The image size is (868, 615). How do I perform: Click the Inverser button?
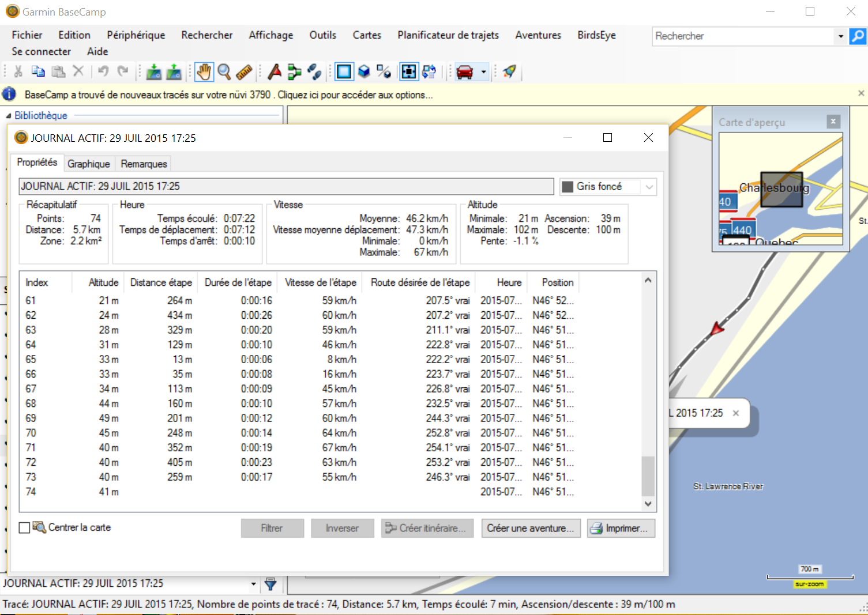click(342, 529)
